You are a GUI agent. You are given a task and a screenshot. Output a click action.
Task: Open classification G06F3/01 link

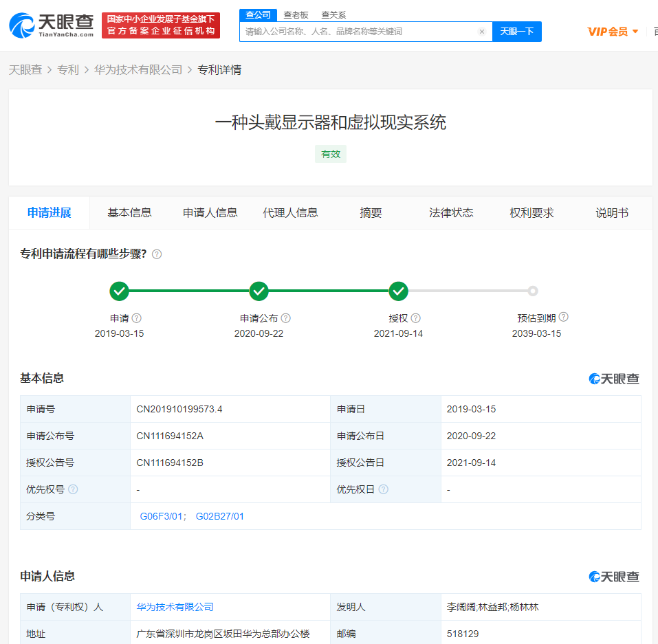[x=161, y=516]
